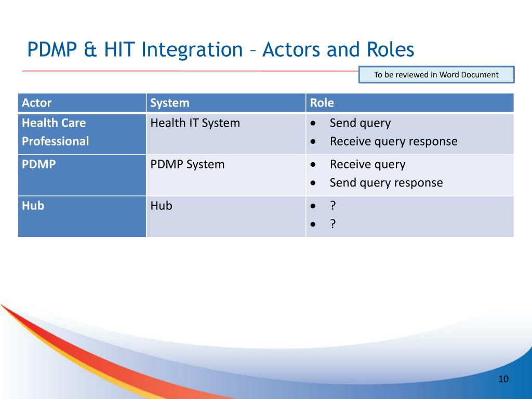Select the Hub actor cell
The image size is (532, 399).
click(82, 217)
